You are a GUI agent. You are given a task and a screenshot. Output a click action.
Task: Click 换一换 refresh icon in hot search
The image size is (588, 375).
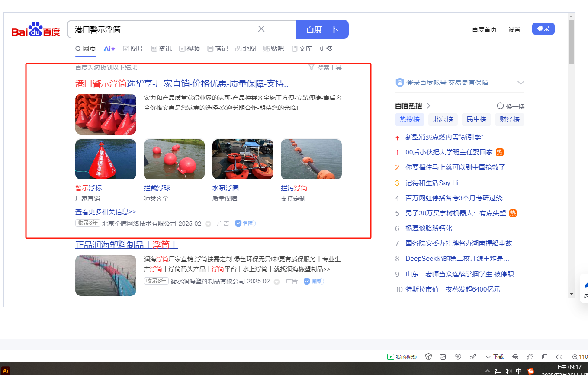click(x=501, y=106)
